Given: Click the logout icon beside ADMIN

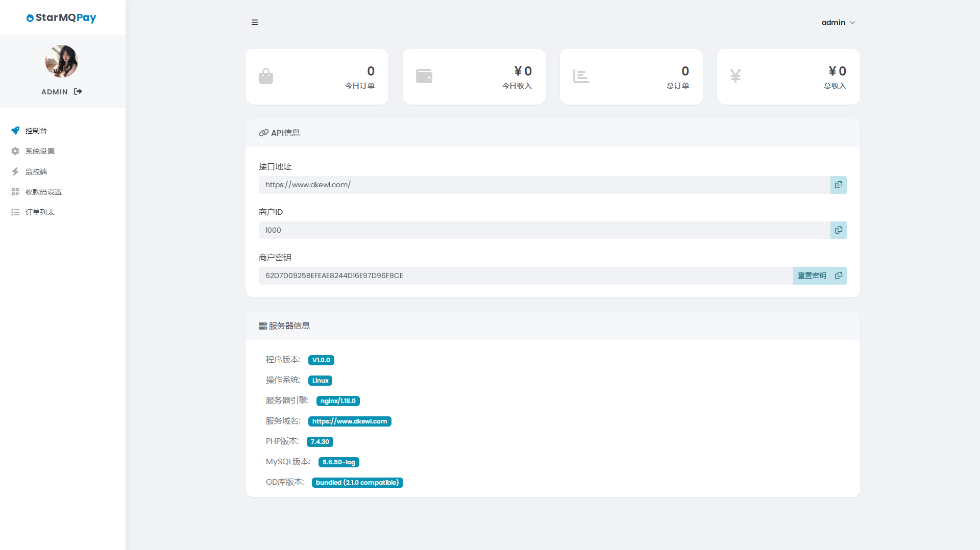Looking at the screenshot, I should [x=78, y=91].
